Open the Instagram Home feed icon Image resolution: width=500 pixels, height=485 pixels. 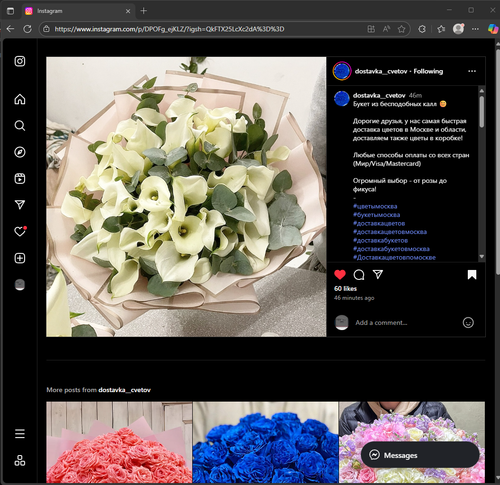(x=20, y=99)
